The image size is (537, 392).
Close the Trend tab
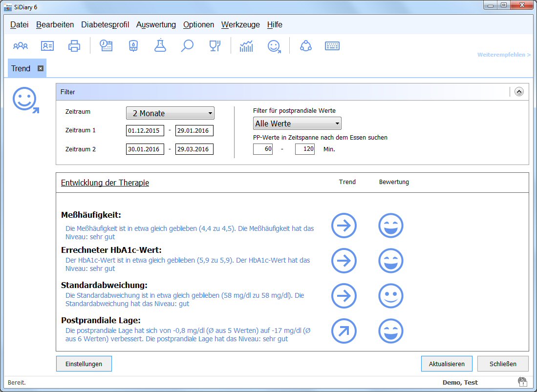point(41,68)
